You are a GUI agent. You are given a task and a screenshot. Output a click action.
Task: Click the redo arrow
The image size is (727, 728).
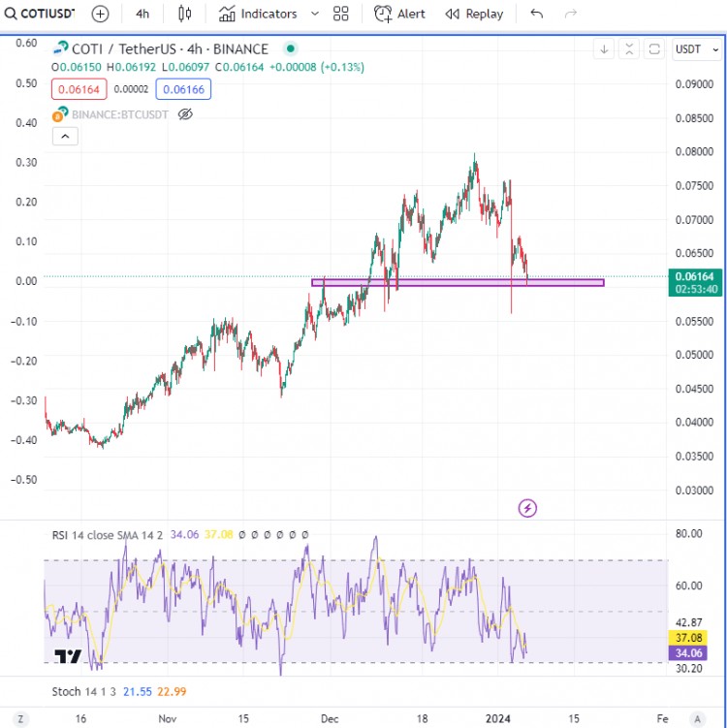(x=571, y=15)
